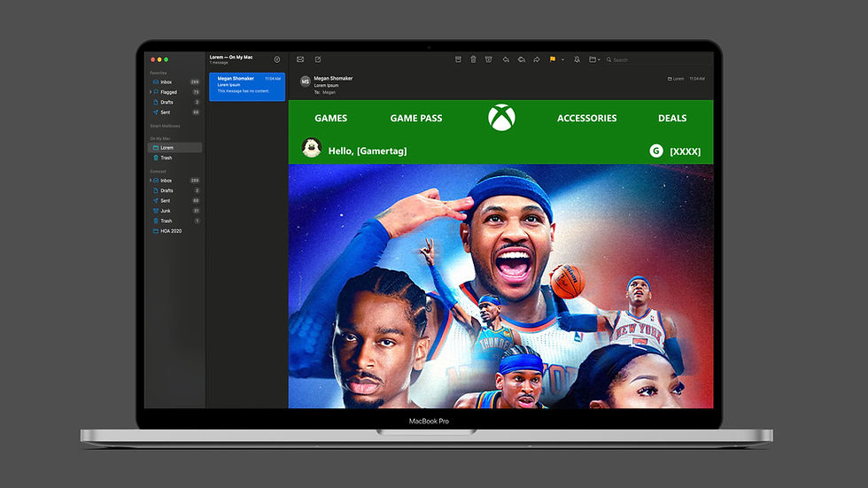Image resolution: width=868 pixels, height=488 pixels.
Task: Open the Comcast Trash mailbox
Action: 175,221
